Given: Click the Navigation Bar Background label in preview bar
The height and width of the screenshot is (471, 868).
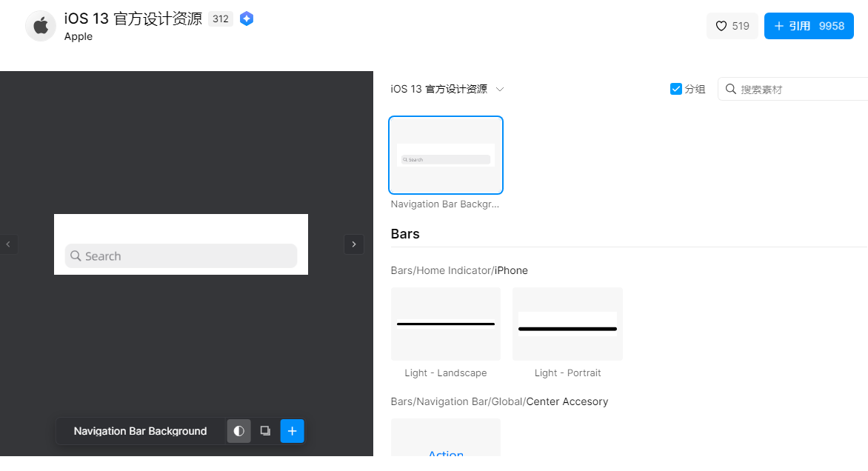Looking at the screenshot, I should click(x=140, y=431).
